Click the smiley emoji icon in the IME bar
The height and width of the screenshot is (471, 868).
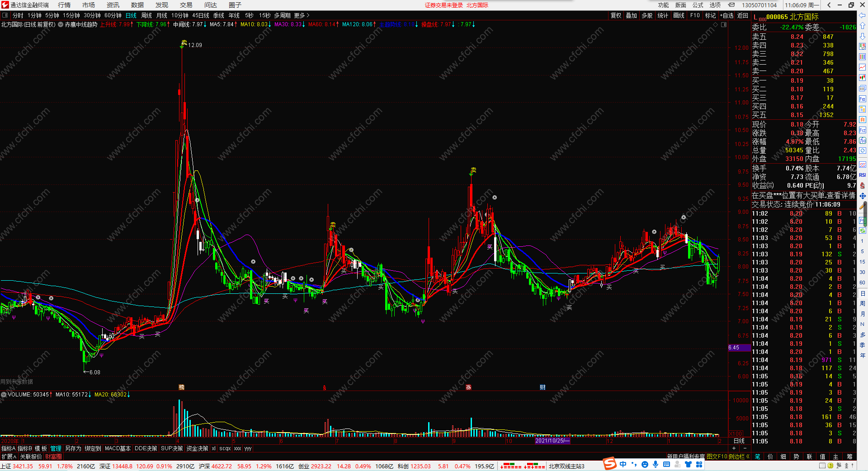(645, 464)
